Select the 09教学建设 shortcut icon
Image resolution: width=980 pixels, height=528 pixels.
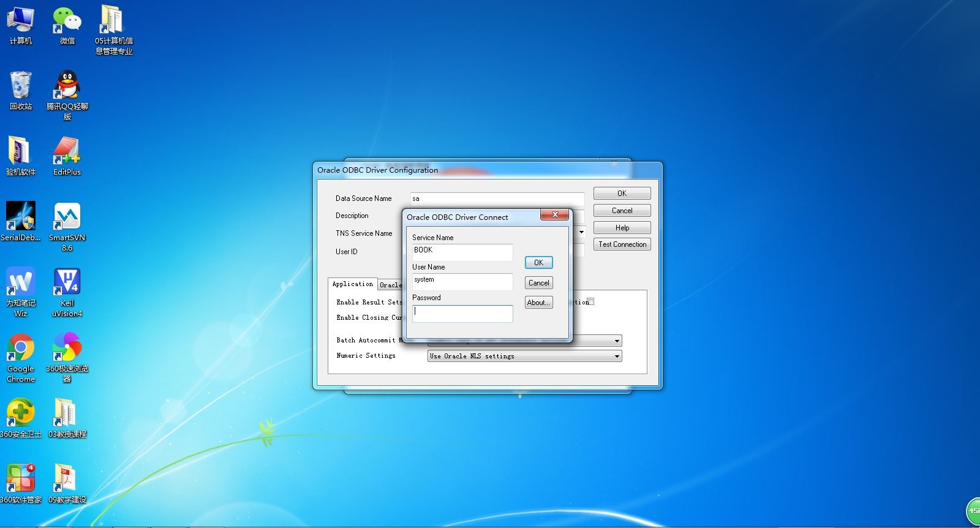(x=67, y=483)
